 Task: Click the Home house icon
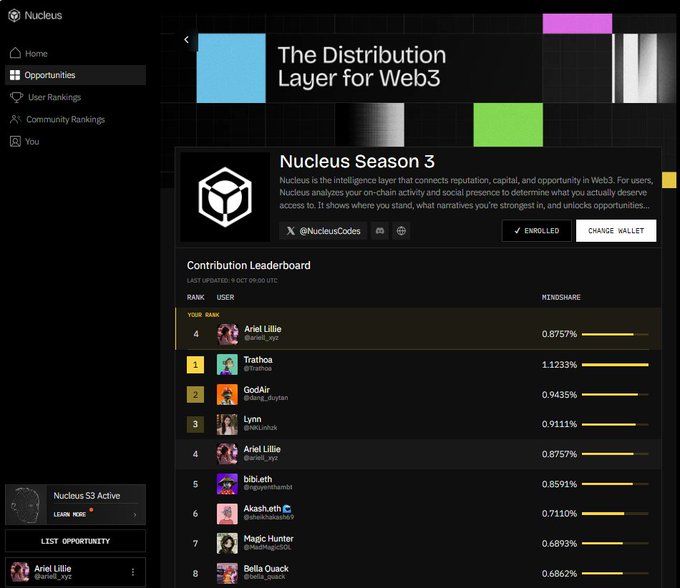click(15, 53)
